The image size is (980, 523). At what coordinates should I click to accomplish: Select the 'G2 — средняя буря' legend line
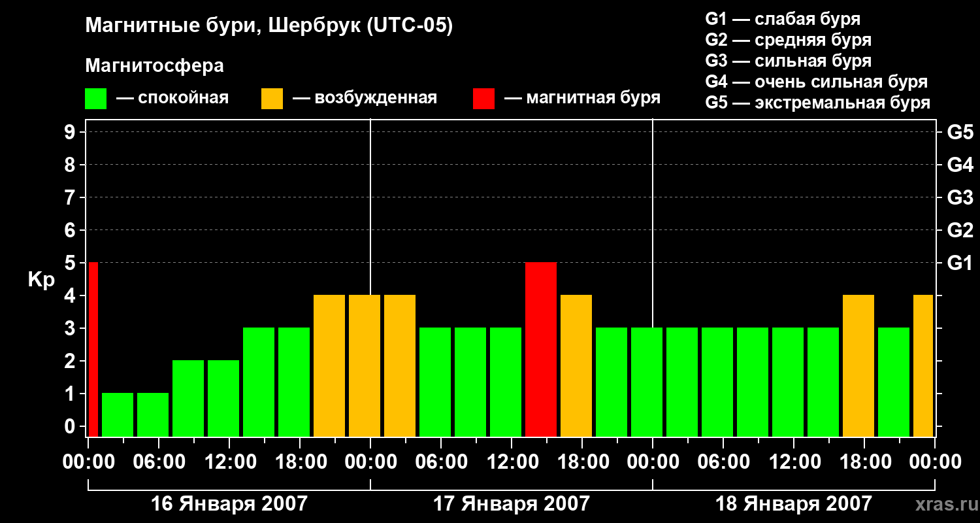[x=788, y=39]
